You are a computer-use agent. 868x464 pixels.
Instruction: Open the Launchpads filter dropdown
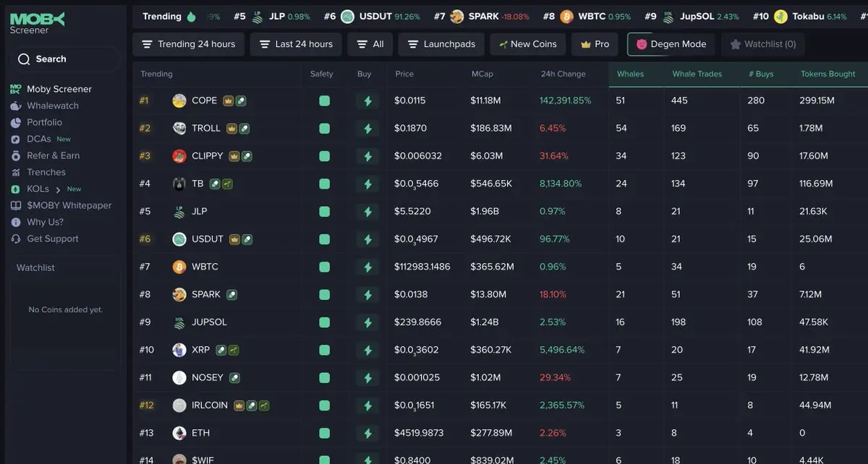[x=441, y=44]
